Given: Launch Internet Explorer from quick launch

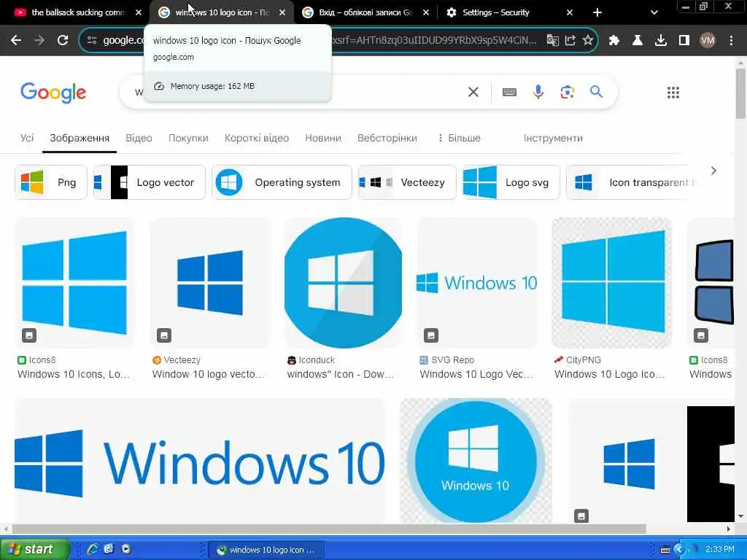Looking at the screenshot, I should pyautogui.click(x=93, y=549).
